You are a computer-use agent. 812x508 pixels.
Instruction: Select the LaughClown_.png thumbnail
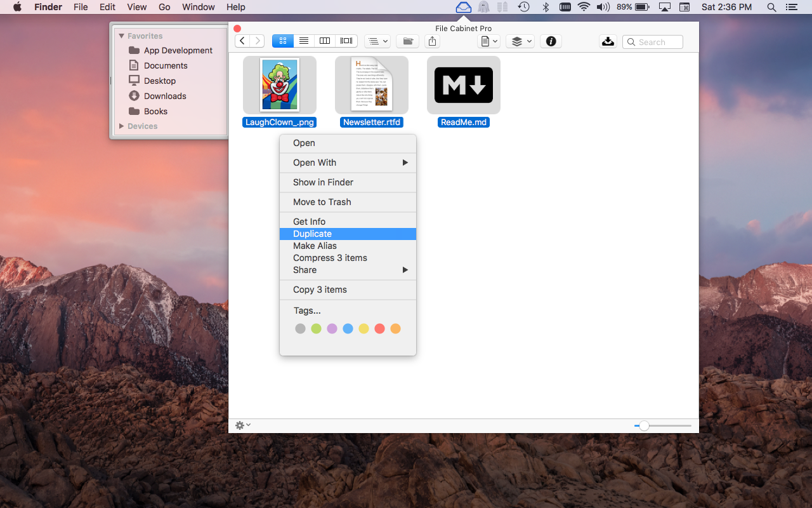[280, 84]
